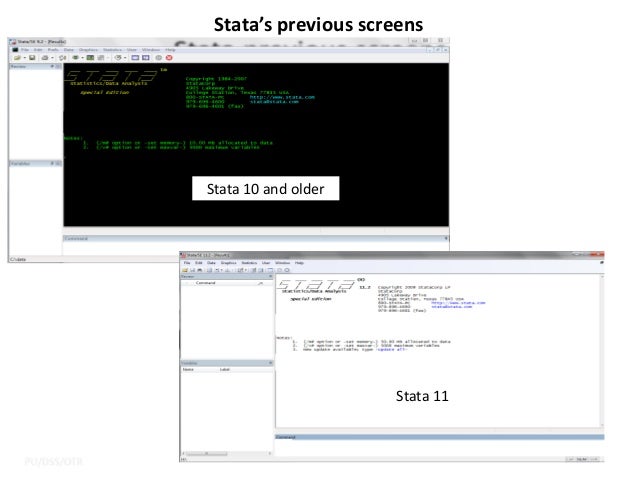638x479 pixels.
Task: Open Data Editor icon in Stata 10 toolbar
Action: pos(135,58)
